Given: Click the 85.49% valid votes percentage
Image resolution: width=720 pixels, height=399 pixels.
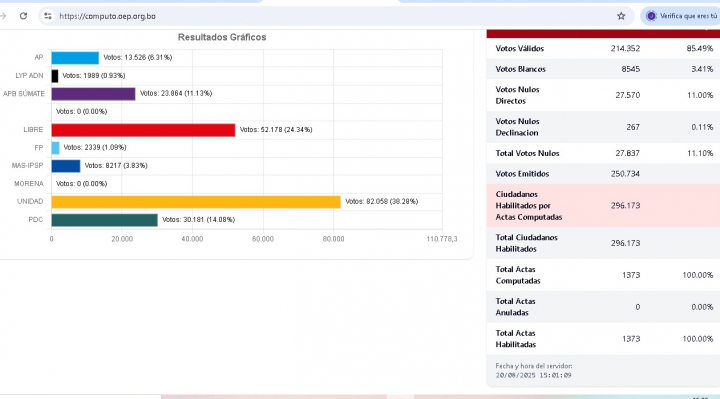Looking at the screenshot, I should (700, 49).
